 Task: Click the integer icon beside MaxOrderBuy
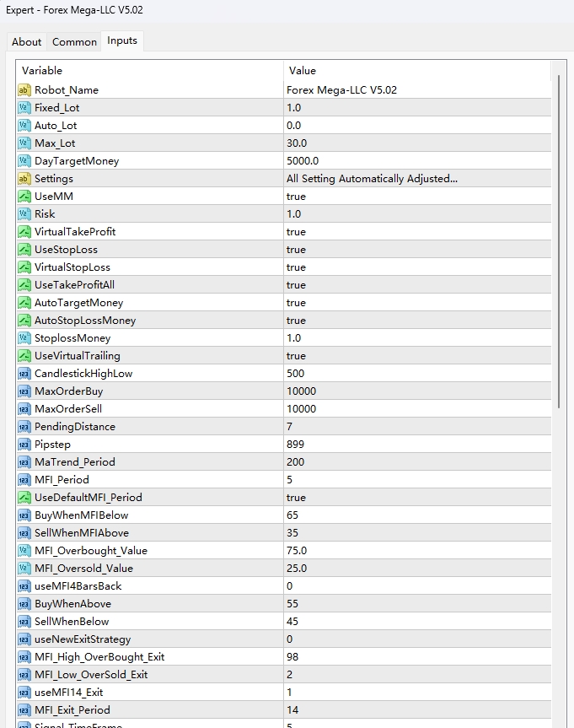coord(24,391)
